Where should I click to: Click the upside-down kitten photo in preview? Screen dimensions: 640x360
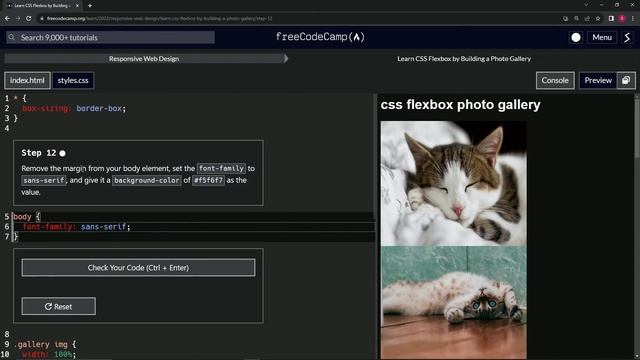click(453, 302)
